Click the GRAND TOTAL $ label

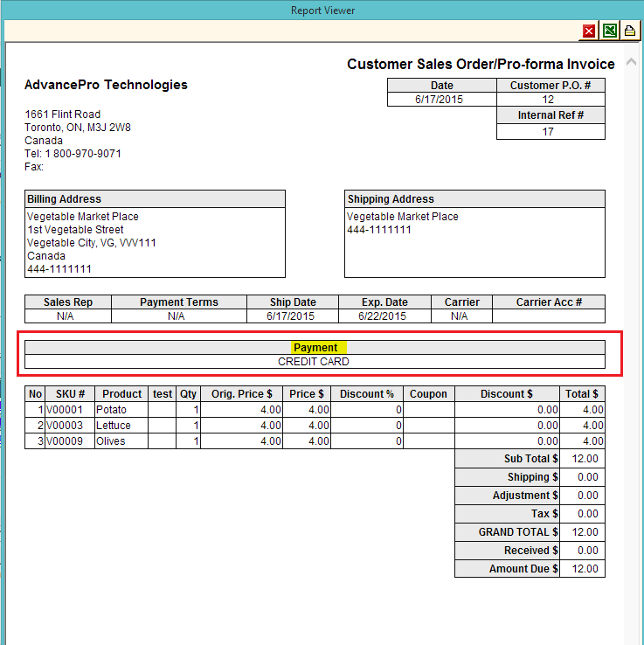coord(513,532)
